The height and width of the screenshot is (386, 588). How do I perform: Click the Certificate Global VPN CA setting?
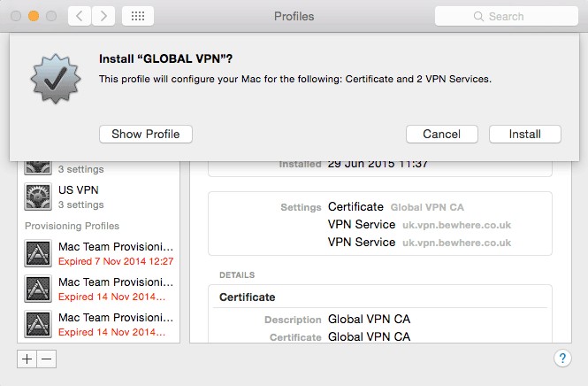395,207
